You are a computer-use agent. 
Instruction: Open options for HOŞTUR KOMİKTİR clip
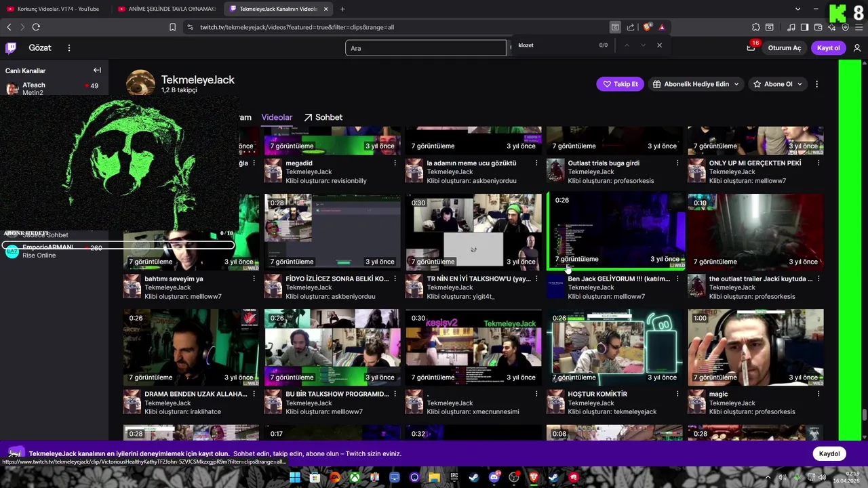[x=677, y=394]
